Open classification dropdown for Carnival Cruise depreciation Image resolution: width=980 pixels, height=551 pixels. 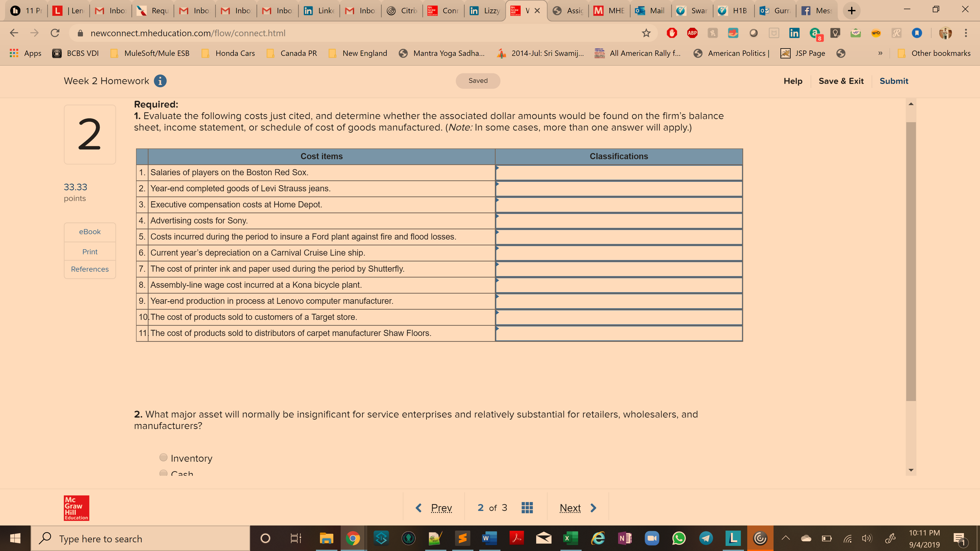619,253
